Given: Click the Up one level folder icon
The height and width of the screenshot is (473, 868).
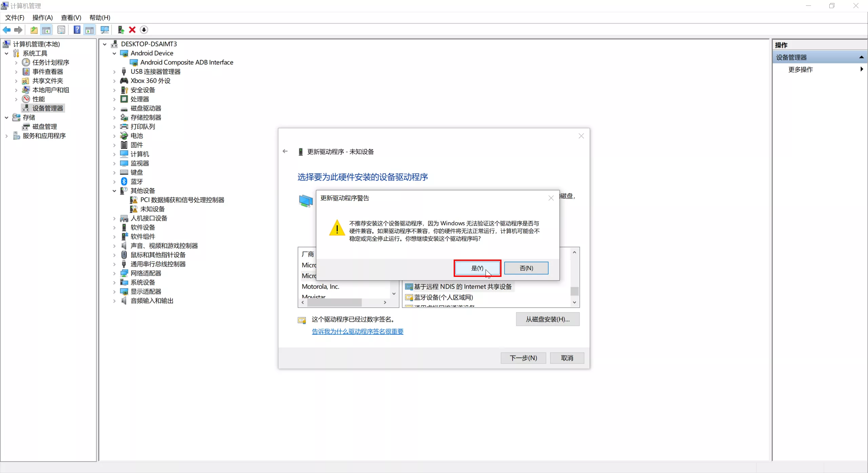Looking at the screenshot, I should (34, 30).
